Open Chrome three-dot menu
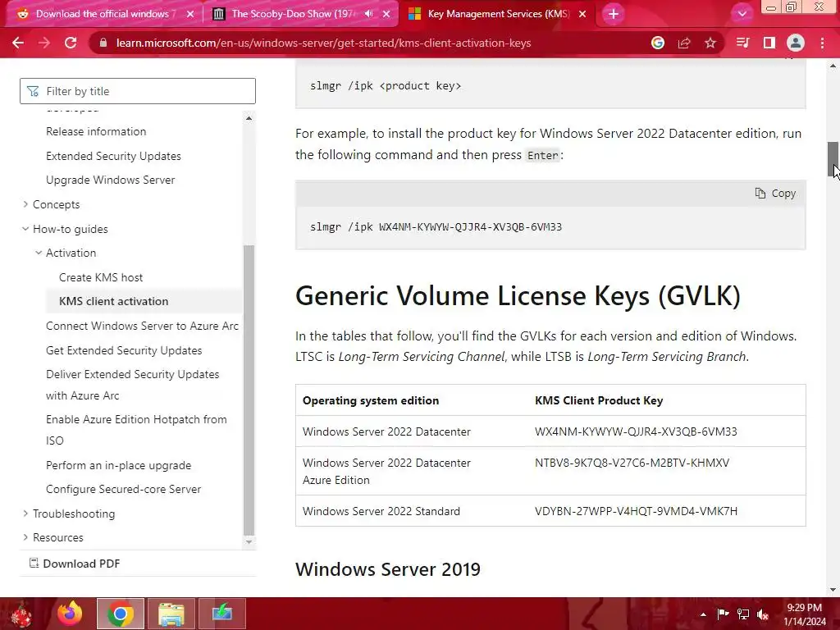840x630 pixels. pos(822,43)
